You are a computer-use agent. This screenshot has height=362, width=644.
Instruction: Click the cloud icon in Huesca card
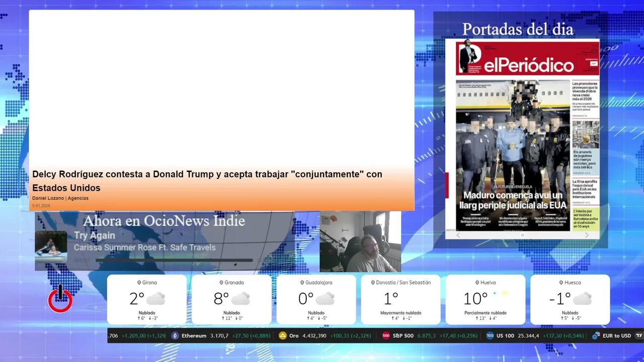click(x=582, y=299)
